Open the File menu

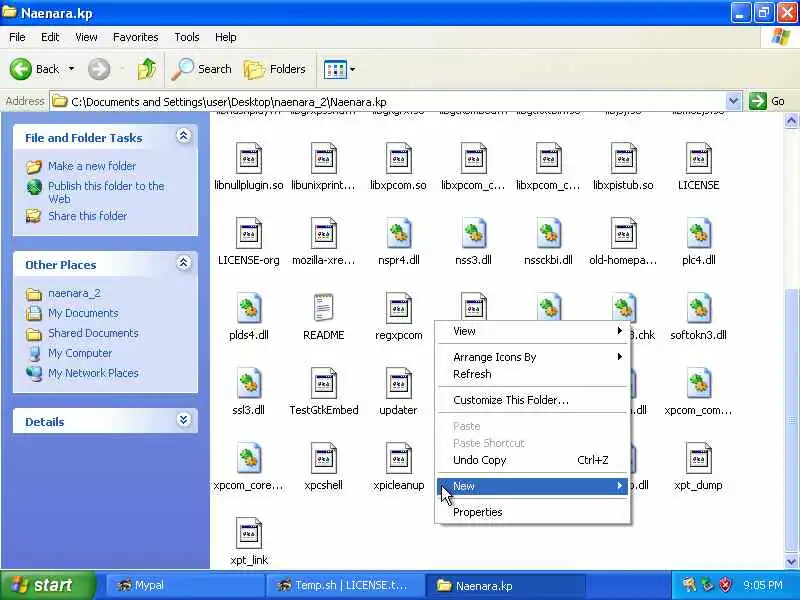17,37
